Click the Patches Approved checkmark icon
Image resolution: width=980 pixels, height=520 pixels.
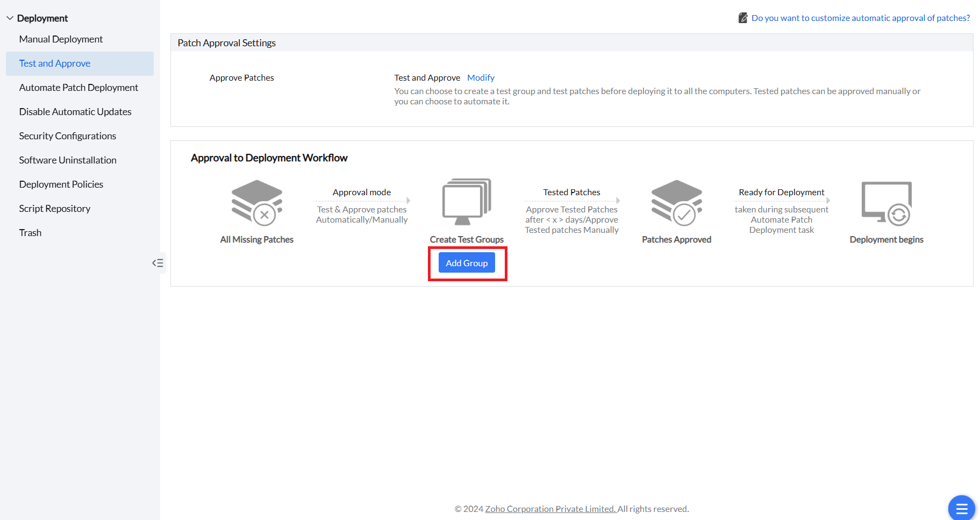pyautogui.click(x=676, y=203)
